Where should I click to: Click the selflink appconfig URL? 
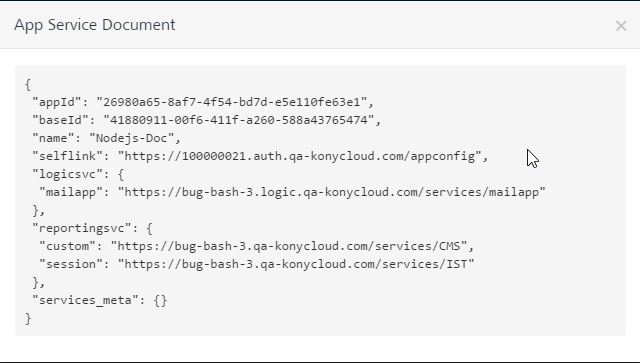[300, 156]
